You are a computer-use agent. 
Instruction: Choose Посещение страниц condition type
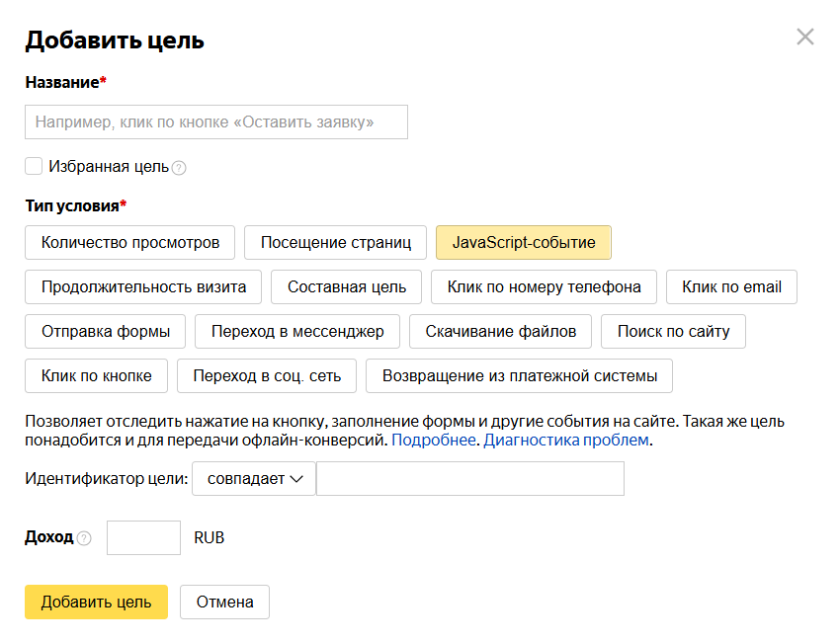pos(335,242)
